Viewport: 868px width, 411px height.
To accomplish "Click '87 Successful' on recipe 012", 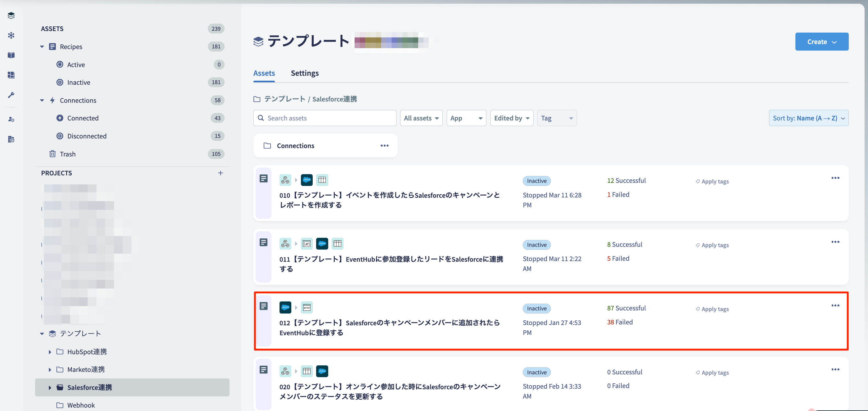I will click(x=626, y=308).
